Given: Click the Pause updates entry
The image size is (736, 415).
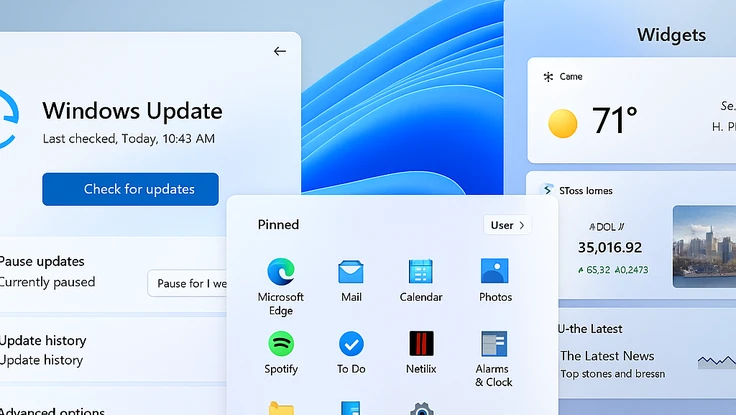Looking at the screenshot, I should pos(113,274).
